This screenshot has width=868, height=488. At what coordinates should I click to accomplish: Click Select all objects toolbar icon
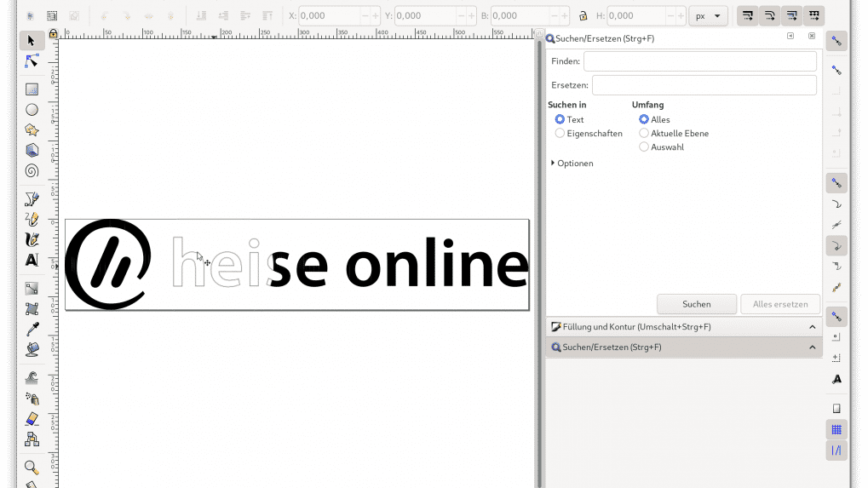click(31, 16)
